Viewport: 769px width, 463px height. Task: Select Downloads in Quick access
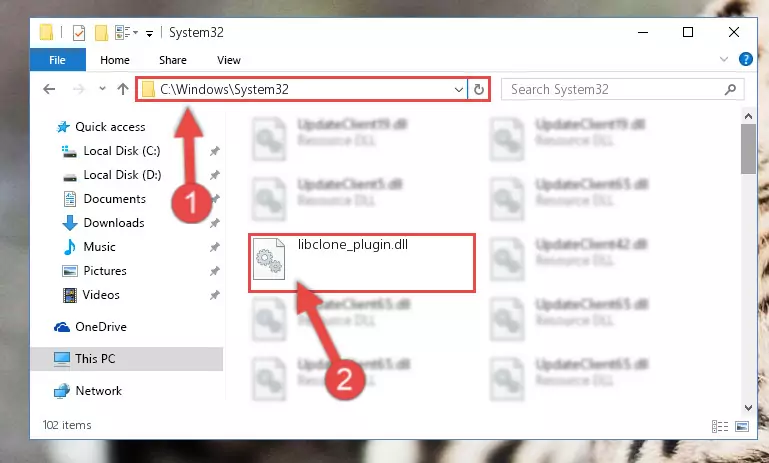[114, 223]
